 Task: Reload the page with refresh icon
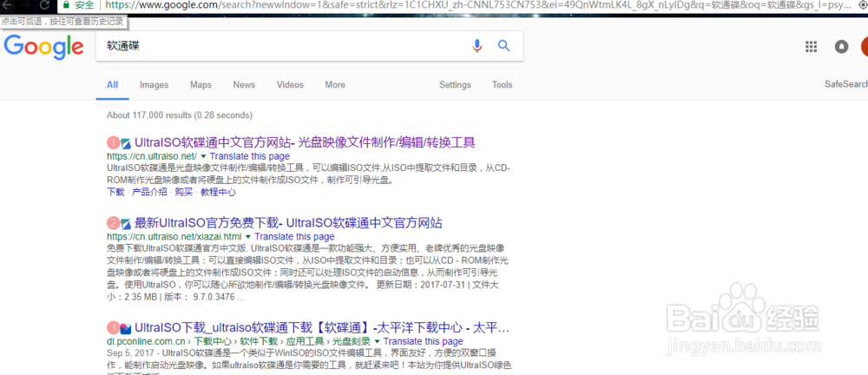45,4
